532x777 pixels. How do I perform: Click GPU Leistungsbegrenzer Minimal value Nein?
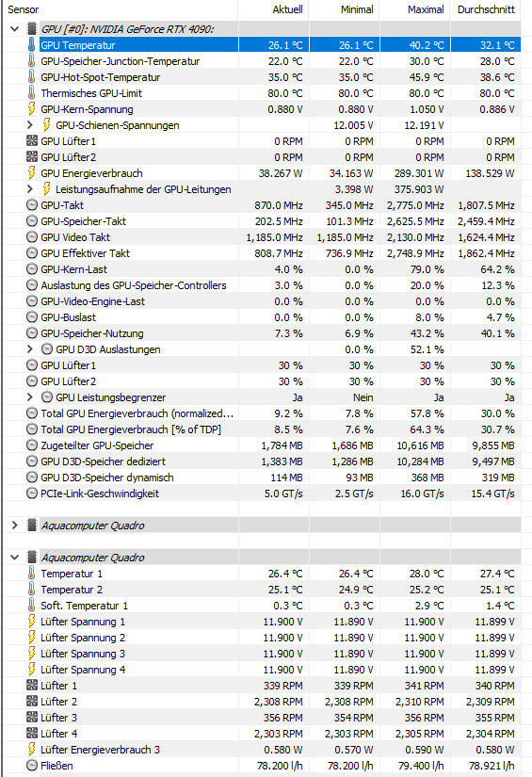(x=363, y=397)
